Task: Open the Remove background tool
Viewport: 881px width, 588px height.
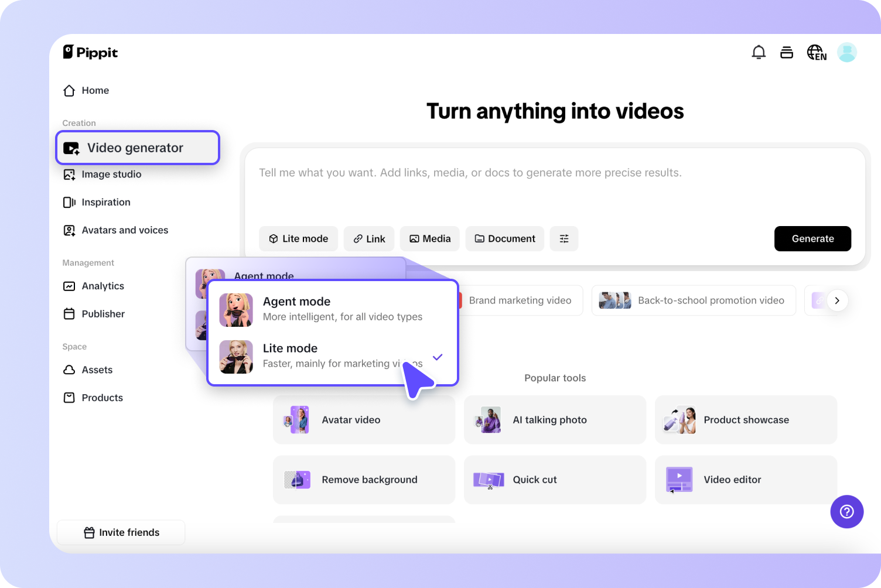Action: pos(364,480)
